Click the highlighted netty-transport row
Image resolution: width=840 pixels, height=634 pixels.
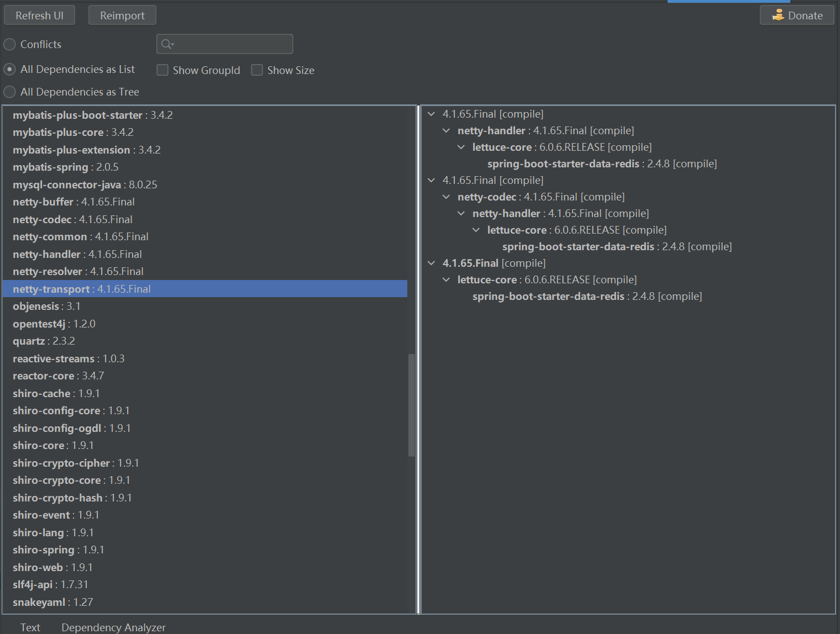(205, 289)
